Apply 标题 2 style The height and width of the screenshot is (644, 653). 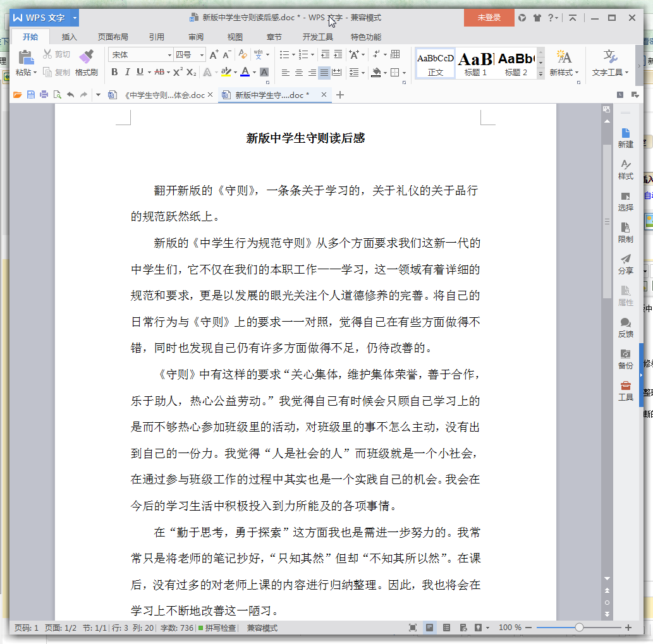point(516,63)
